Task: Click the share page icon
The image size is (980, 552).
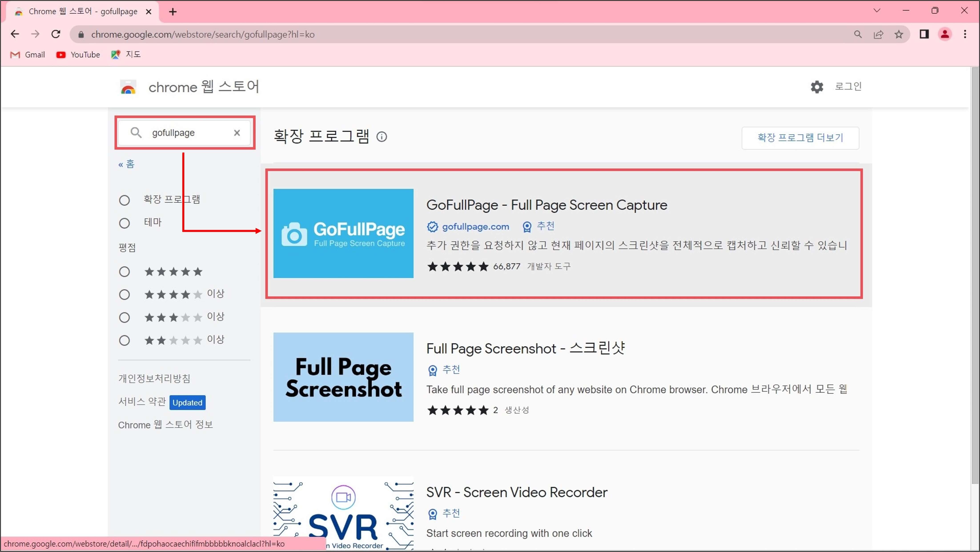Action: tap(878, 35)
